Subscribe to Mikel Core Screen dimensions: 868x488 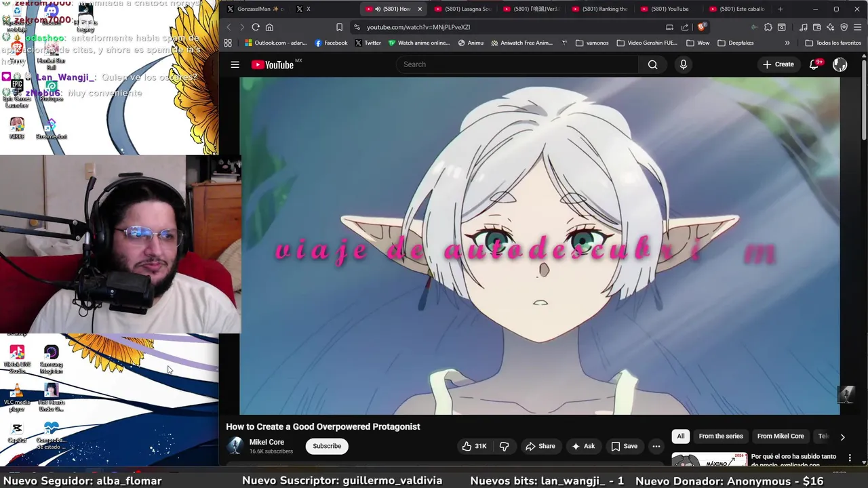pyautogui.click(x=327, y=446)
